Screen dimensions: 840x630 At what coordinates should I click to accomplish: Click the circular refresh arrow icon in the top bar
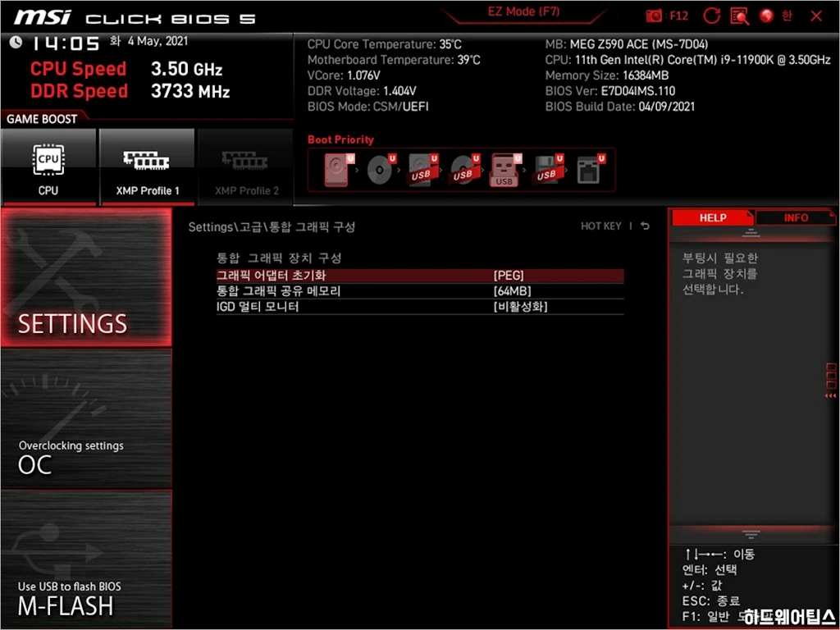point(711,16)
